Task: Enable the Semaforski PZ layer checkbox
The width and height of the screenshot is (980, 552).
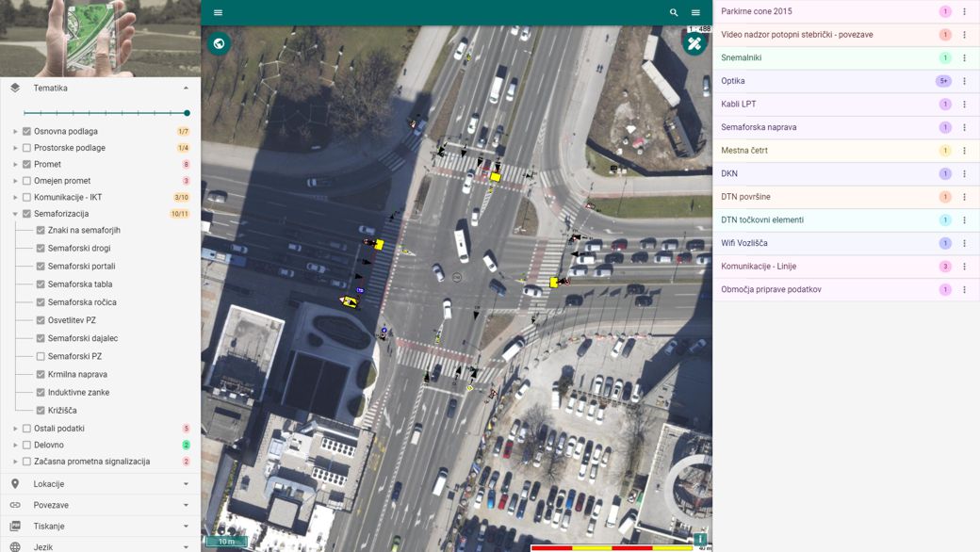Action: 41,356
